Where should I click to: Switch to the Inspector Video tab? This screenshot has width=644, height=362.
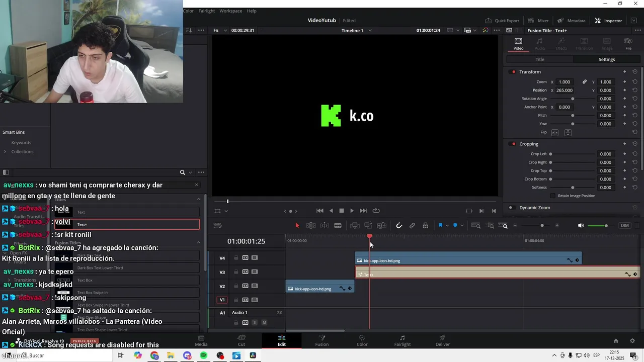pos(518,44)
